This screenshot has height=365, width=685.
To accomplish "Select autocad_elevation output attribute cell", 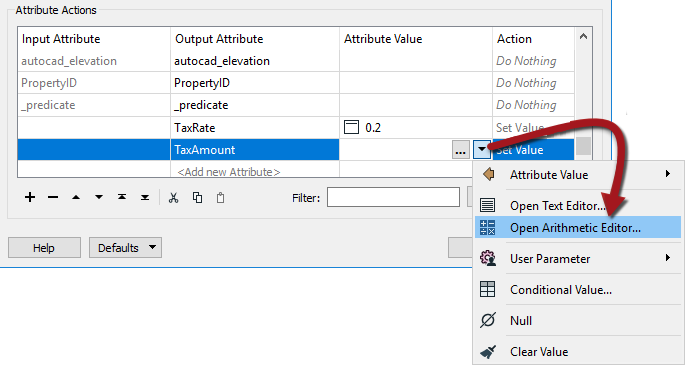I will pos(255,61).
